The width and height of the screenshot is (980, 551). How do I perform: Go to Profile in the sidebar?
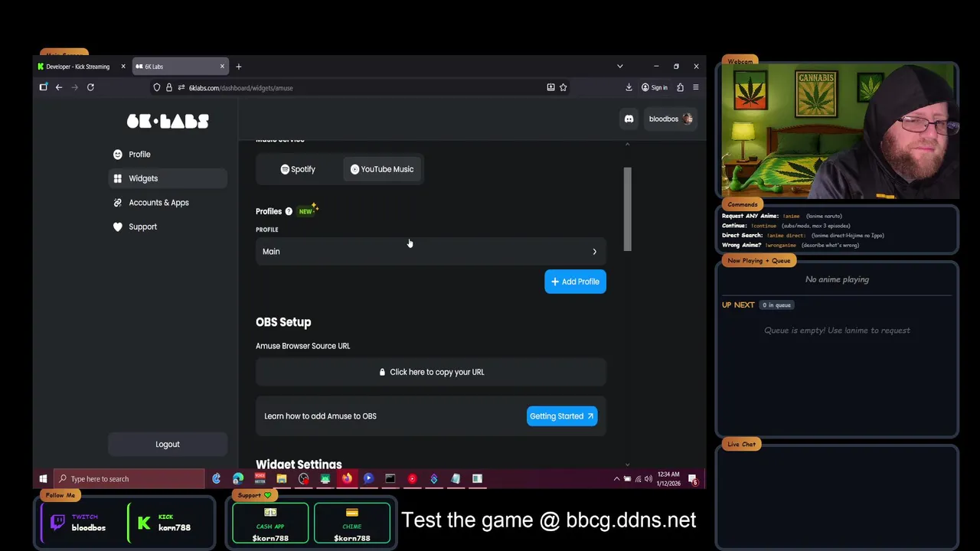(x=168, y=155)
